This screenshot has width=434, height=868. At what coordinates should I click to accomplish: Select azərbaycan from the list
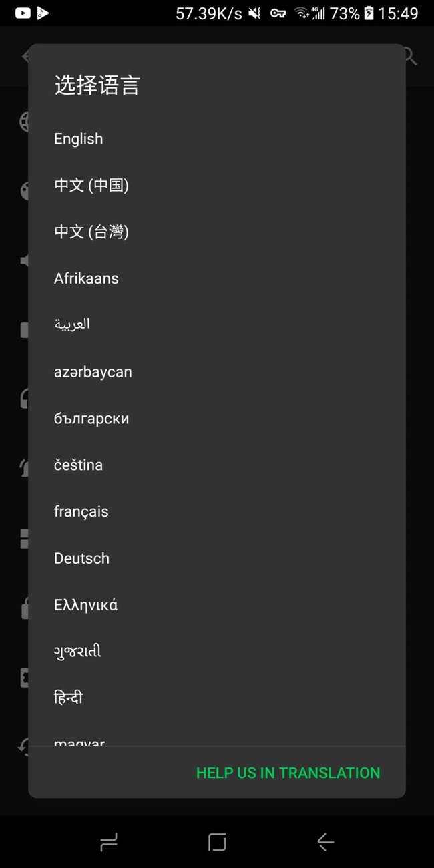(x=93, y=372)
